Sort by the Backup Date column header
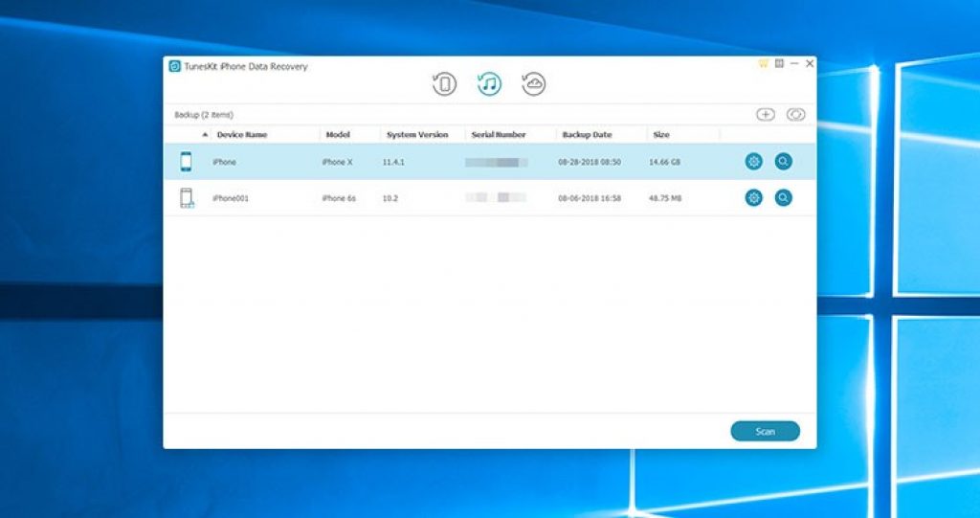Image resolution: width=980 pixels, height=518 pixels. 587,135
